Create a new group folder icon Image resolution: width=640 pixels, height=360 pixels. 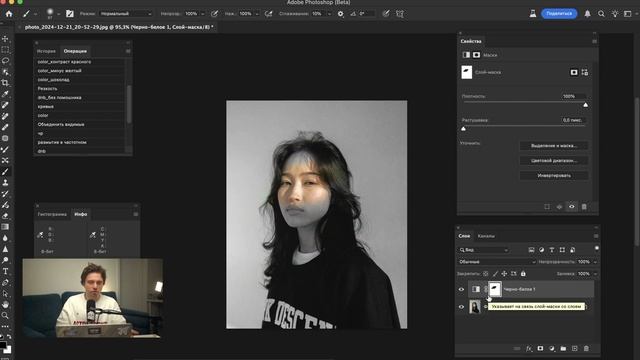click(x=563, y=349)
